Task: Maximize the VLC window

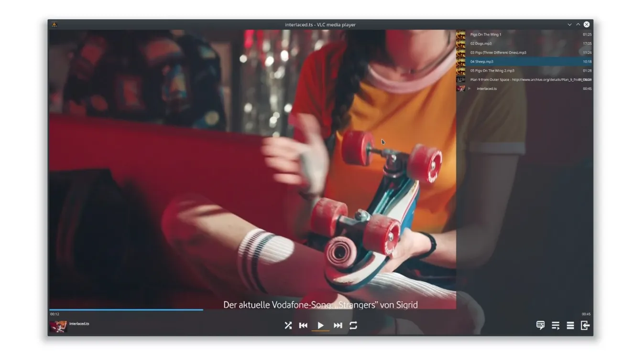Action: click(x=578, y=24)
